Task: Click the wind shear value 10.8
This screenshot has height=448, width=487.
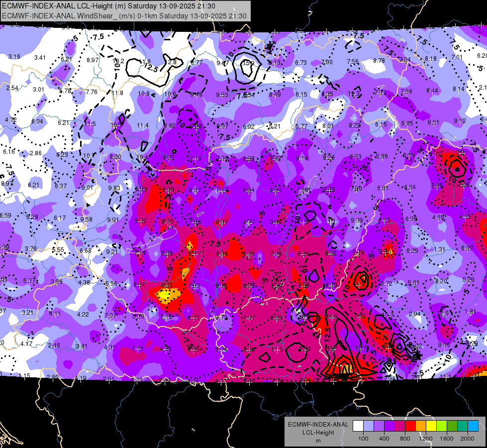Action: [x=144, y=94]
